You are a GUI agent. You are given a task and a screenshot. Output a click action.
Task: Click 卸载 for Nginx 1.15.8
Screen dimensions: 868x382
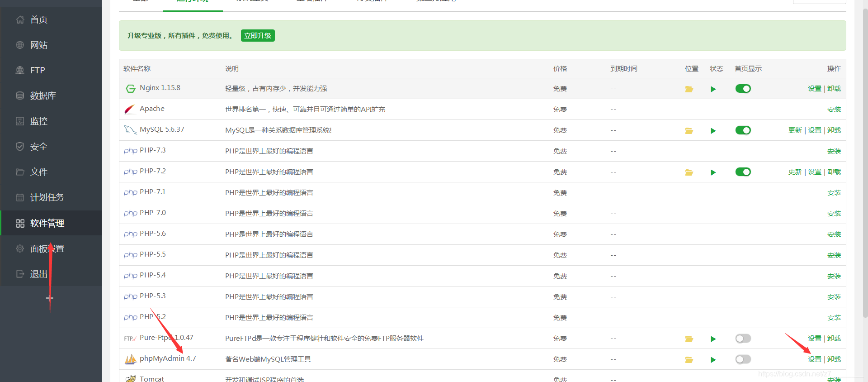834,89
